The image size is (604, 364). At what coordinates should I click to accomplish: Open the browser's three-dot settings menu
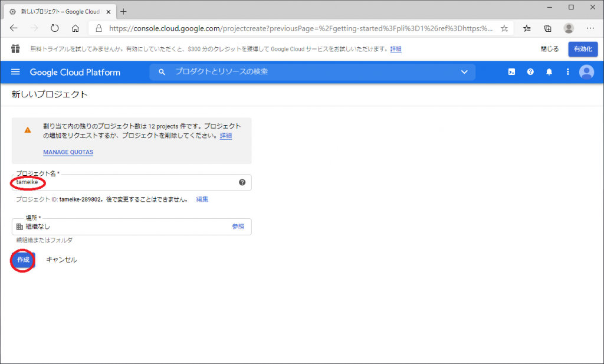point(590,28)
